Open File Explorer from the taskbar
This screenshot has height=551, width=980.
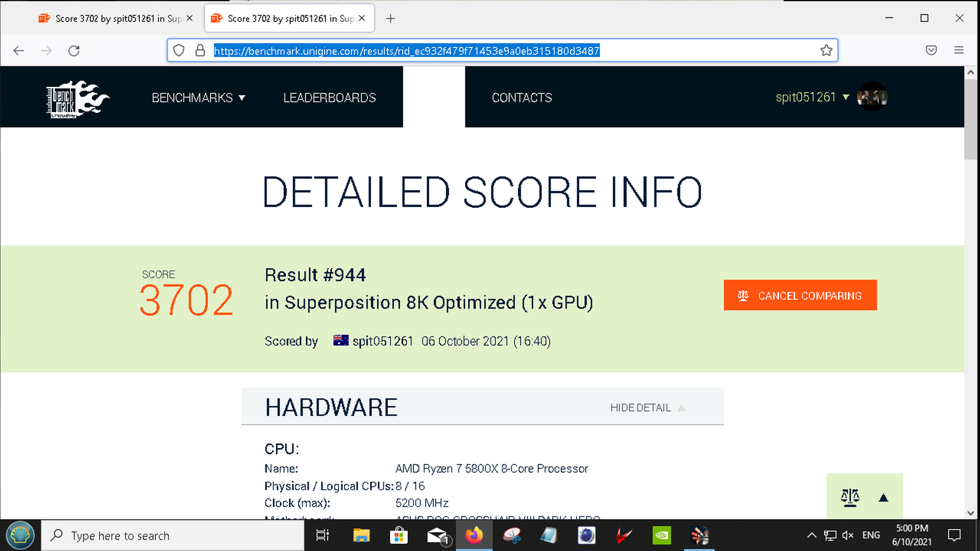tap(361, 536)
